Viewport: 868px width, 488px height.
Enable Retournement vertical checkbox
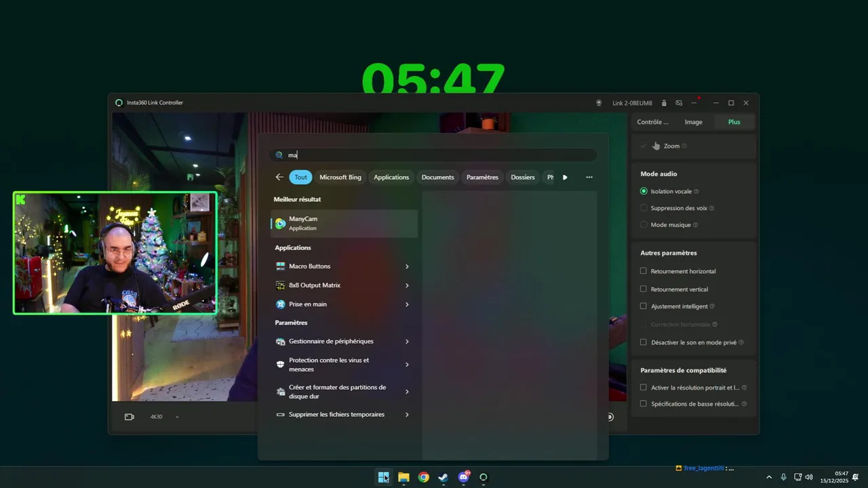644,289
